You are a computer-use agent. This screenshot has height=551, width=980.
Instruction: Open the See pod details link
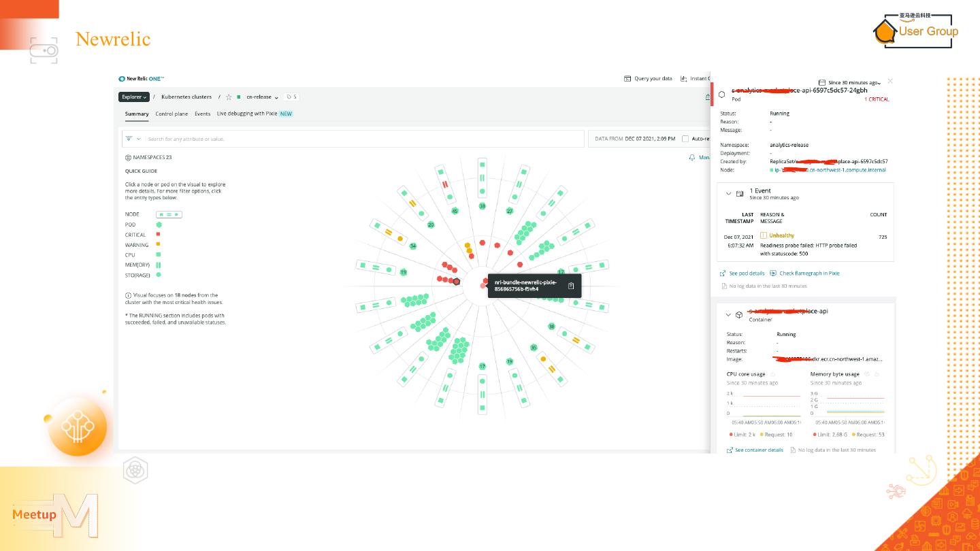point(747,273)
